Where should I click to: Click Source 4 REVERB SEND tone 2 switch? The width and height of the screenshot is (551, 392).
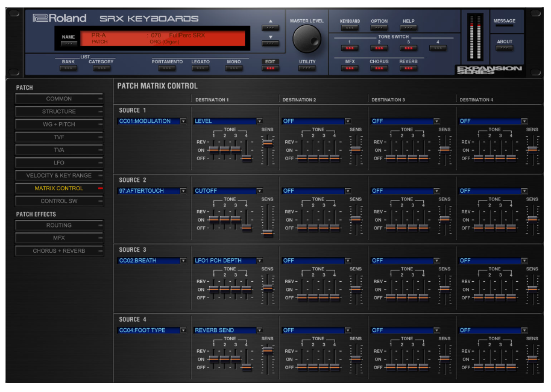pyautogui.click(x=225, y=359)
